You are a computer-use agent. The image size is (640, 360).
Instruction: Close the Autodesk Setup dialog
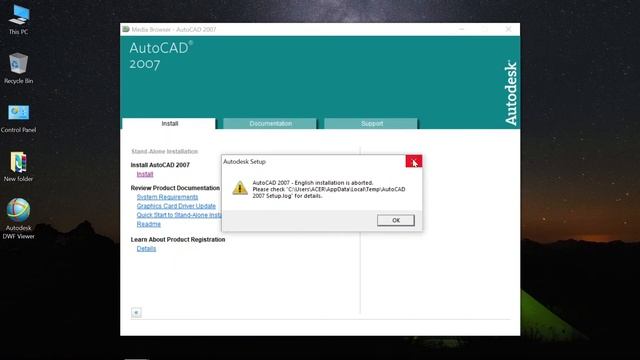[413, 161]
